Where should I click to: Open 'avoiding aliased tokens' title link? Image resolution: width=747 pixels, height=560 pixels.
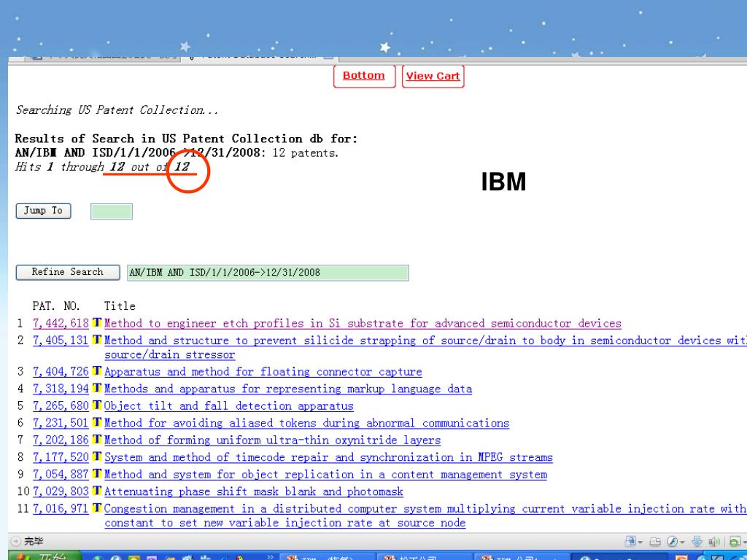(307, 424)
